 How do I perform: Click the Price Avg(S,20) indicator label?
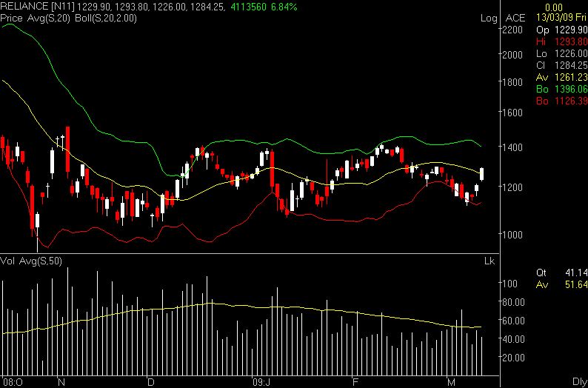[x=36, y=18]
